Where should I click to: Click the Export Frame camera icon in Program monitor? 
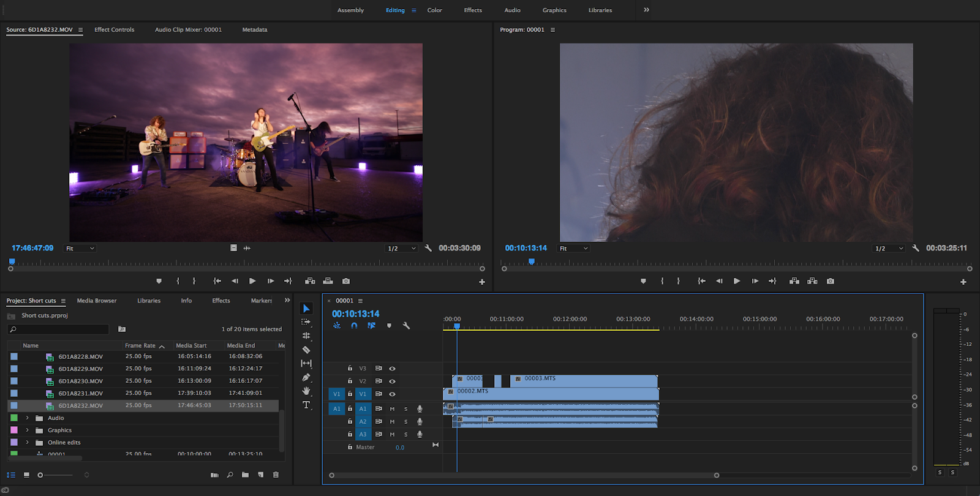coord(830,281)
